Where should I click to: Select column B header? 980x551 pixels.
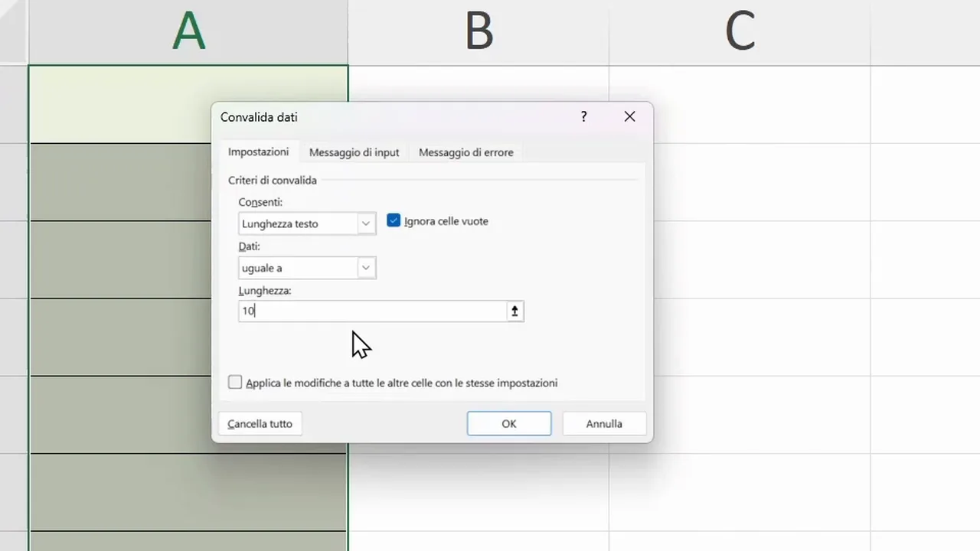[x=479, y=32]
